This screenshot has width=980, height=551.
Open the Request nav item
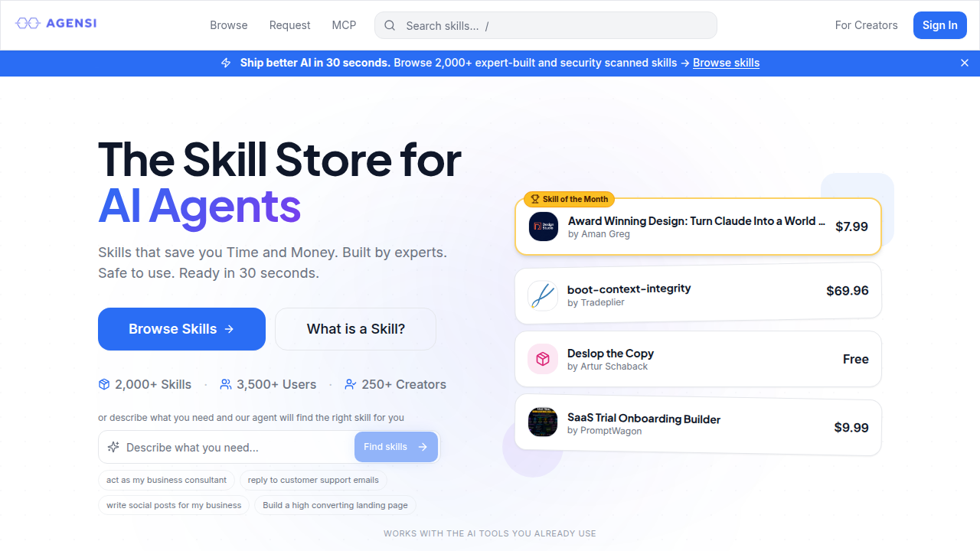click(289, 25)
